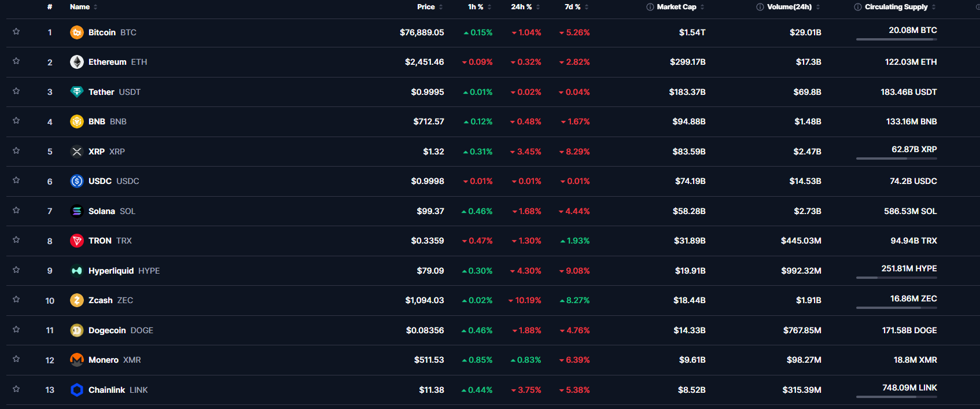This screenshot has height=409, width=980.
Task: Click USDC market cap $74.19B
Action: tap(690, 181)
